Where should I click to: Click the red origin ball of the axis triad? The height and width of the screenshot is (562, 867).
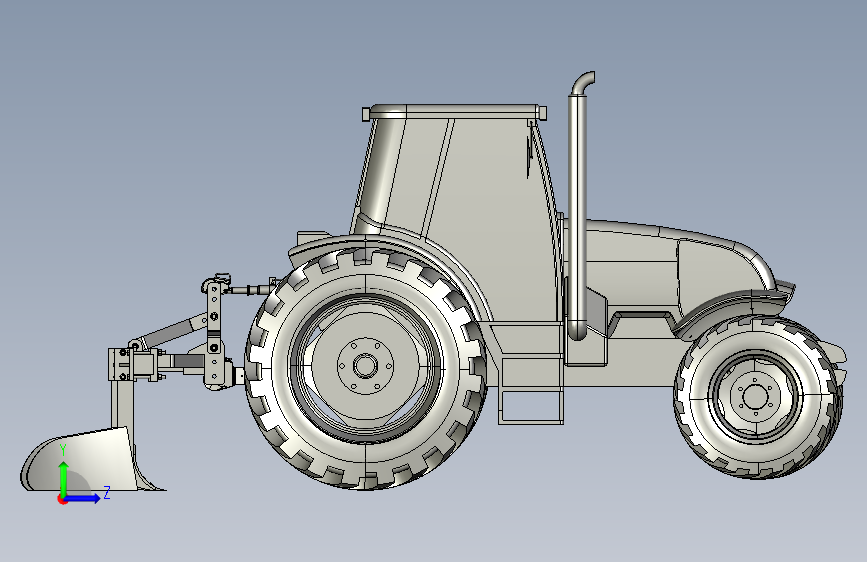62,499
